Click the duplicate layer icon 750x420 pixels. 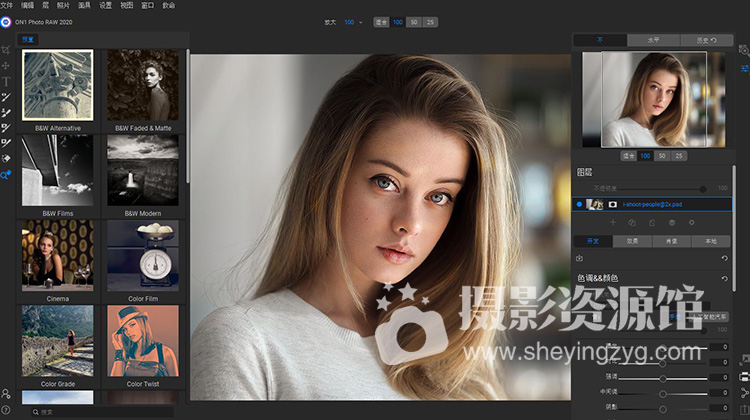pyautogui.click(x=632, y=222)
